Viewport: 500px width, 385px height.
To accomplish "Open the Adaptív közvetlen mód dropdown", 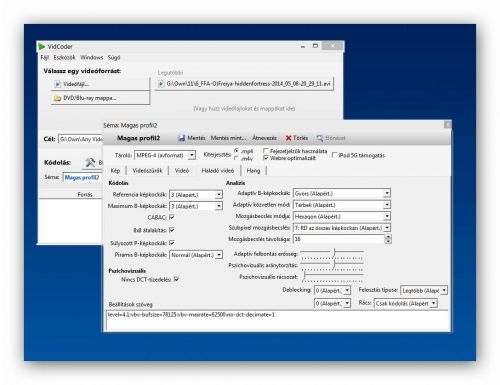I will click(x=342, y=205).
